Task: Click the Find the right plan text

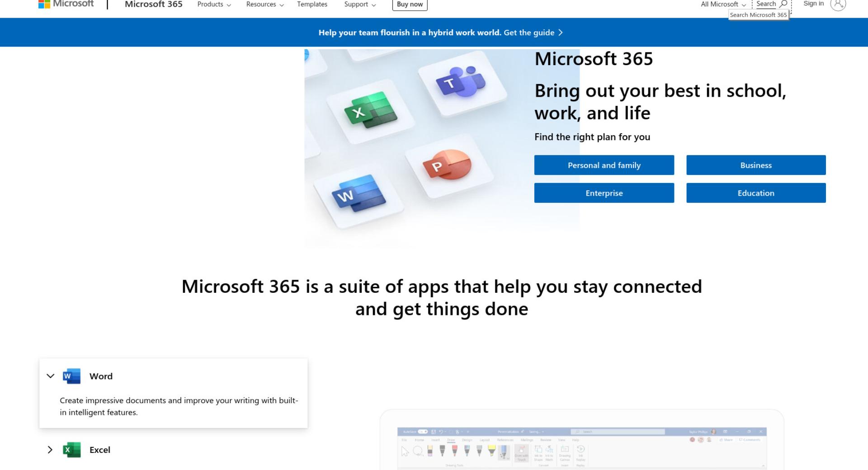Action: coord(592,137)
